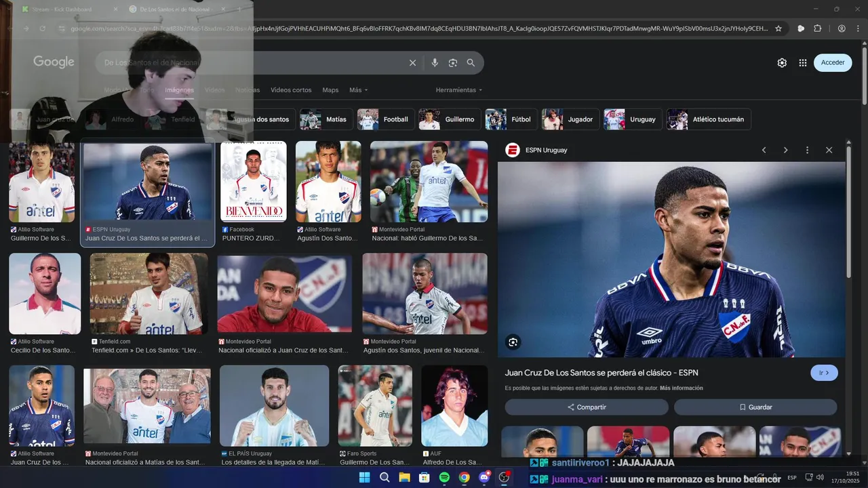This screenshot has height=488, width=868.
Task: Search inside the image with the Lens icon
Action: pyautogui.click(x=513, y=342)
